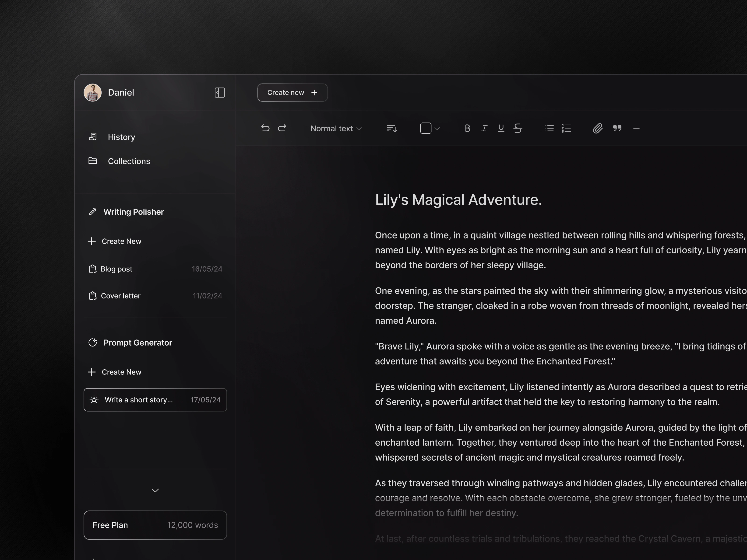Click the Undo arrow icon
Screen dimensions: 747x560
point(265,128)
